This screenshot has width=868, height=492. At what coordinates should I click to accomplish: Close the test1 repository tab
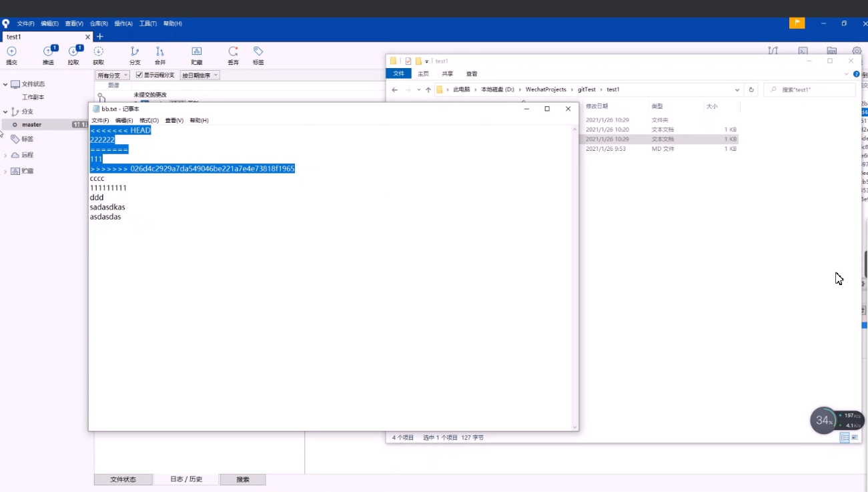(x=87, y=37)
